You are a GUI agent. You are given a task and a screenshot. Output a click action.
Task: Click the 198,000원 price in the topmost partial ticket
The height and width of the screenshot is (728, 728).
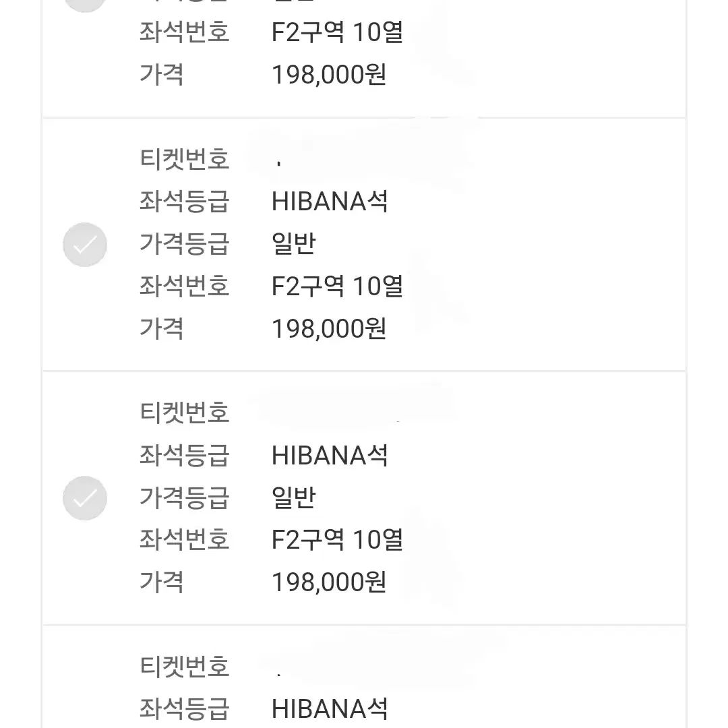[x=329, y=75]
